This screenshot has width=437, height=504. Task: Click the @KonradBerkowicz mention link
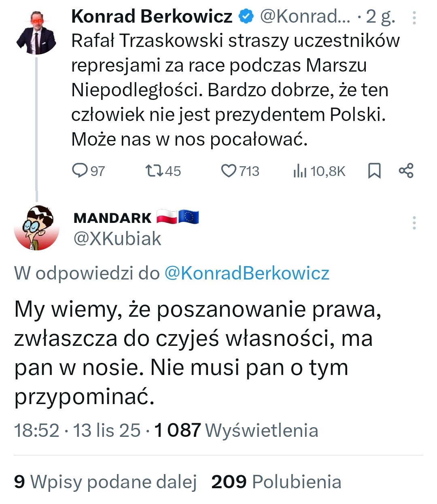click(247, 273)
